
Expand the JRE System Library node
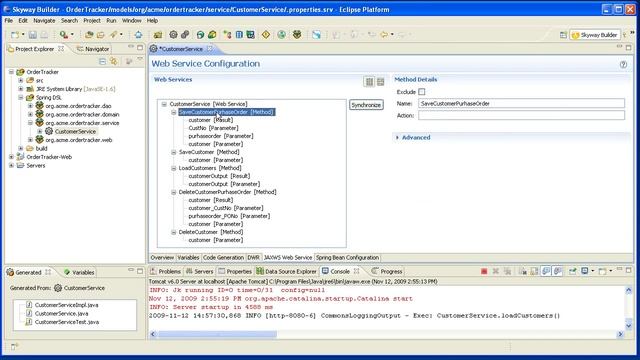[x=21, y=89]
